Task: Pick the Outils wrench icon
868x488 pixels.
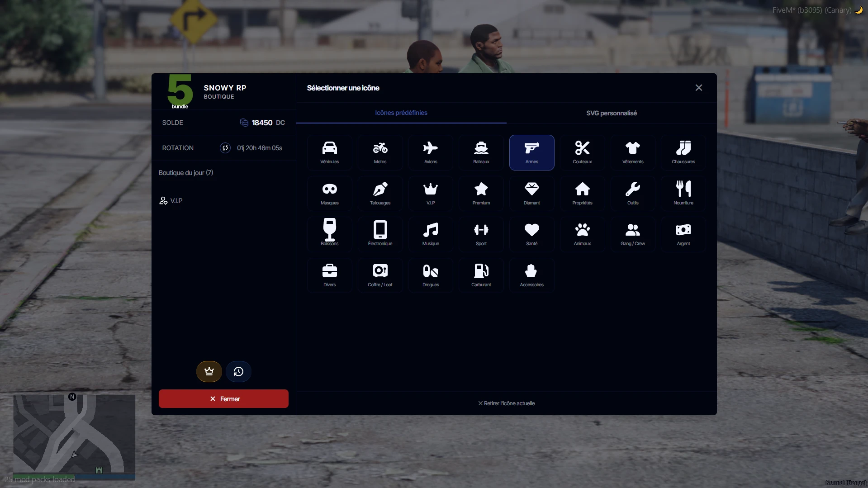Action: pos(633,194)
